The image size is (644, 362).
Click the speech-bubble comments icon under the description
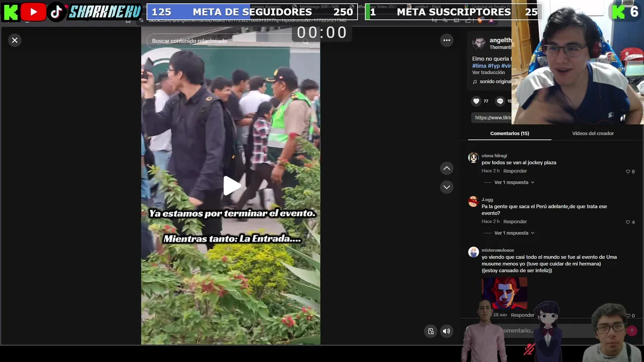[x=500, y=101]
